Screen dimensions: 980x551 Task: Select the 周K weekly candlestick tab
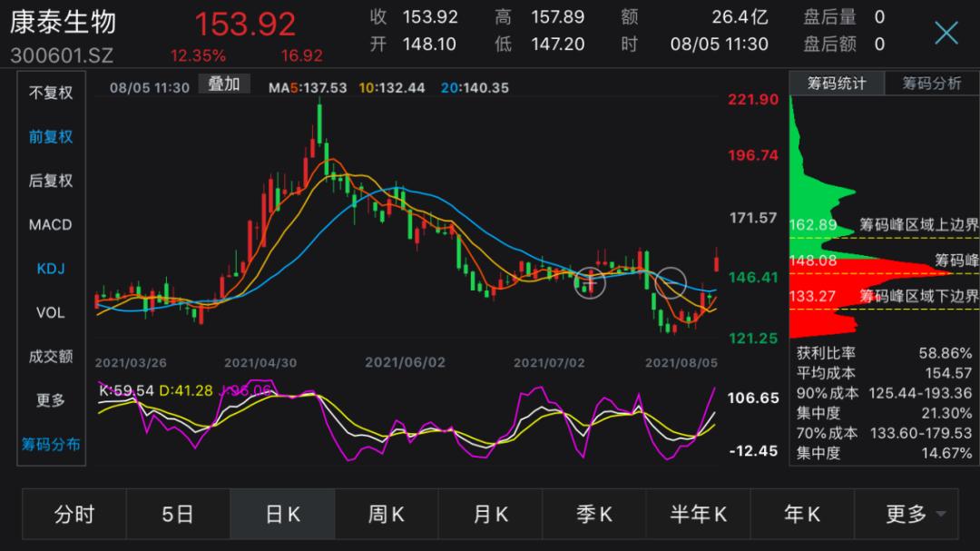tap(387, 514)
